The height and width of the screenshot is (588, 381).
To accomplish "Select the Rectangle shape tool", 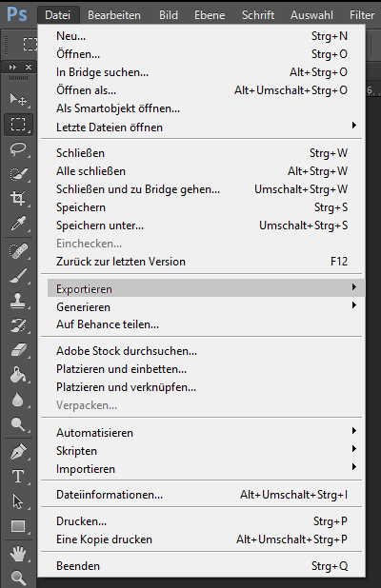I will (x=18, y=526).
